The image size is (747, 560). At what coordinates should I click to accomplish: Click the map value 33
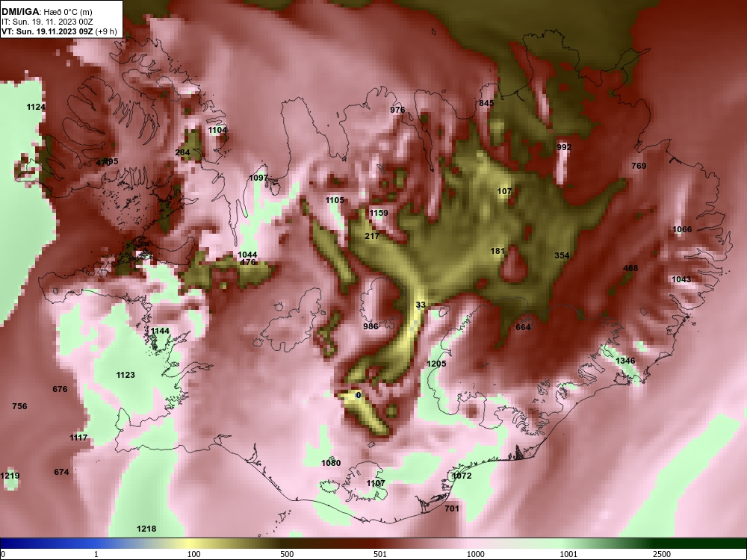coord(420,305)
